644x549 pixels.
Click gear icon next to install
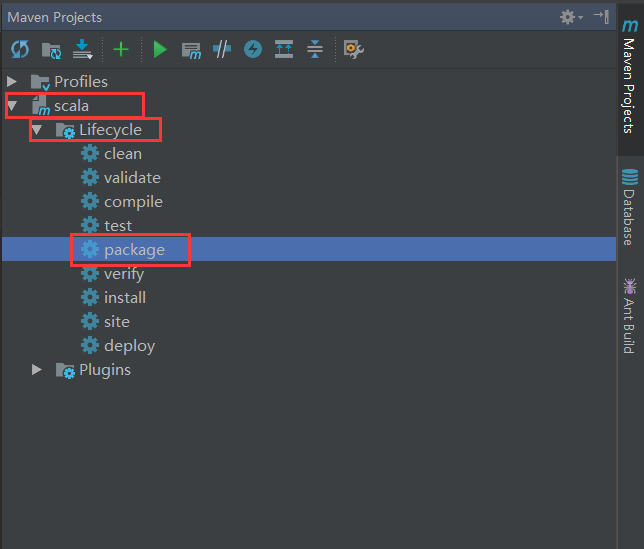(90, 297)
